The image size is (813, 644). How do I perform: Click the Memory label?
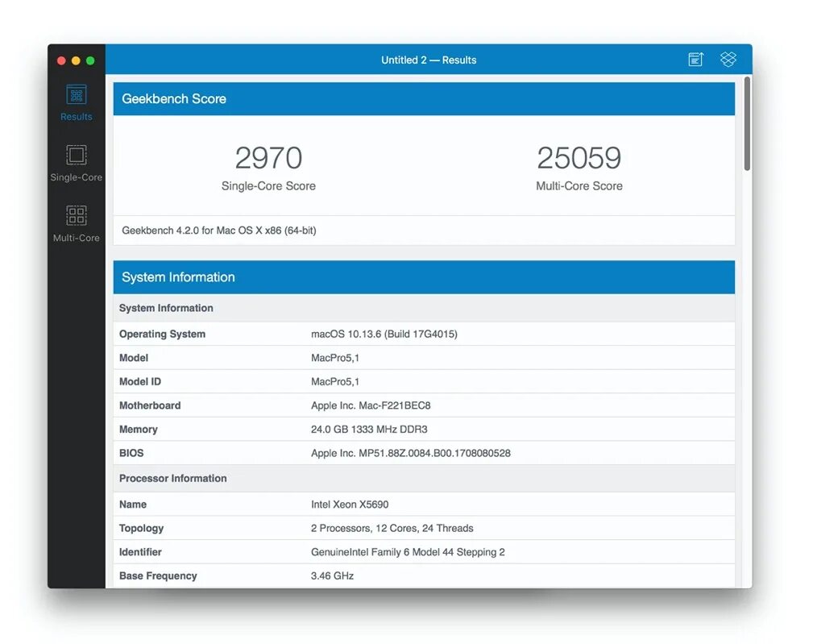click(x=139, y=430)
